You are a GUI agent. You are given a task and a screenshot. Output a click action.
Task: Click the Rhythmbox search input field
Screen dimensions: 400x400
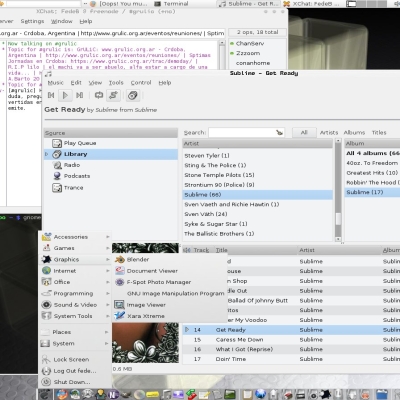242,133
